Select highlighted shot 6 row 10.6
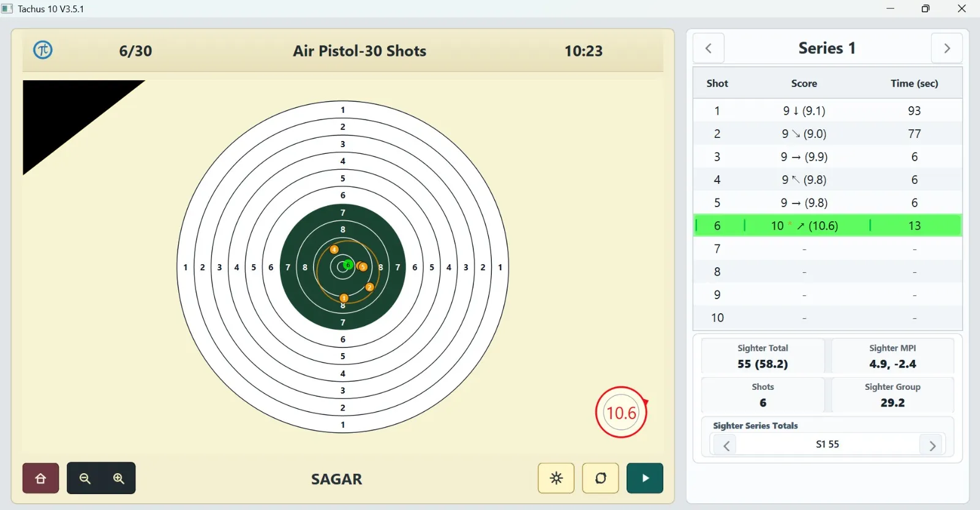 click(x=827, y=226)
